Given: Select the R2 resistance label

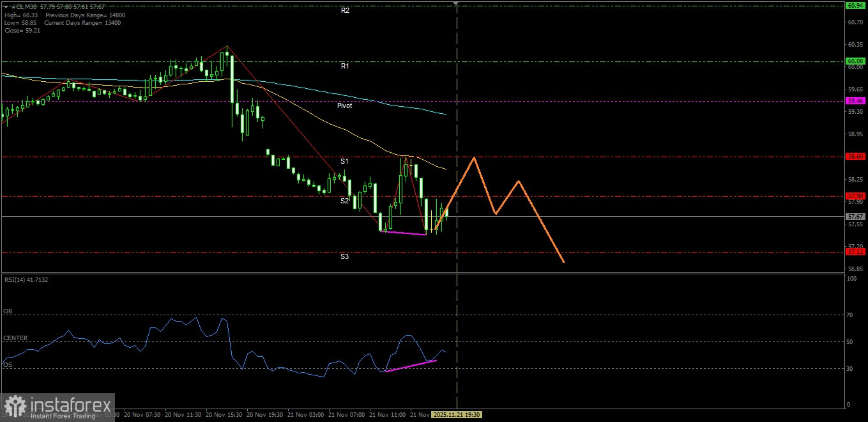Looking at the screenshot, I should 345,10.
